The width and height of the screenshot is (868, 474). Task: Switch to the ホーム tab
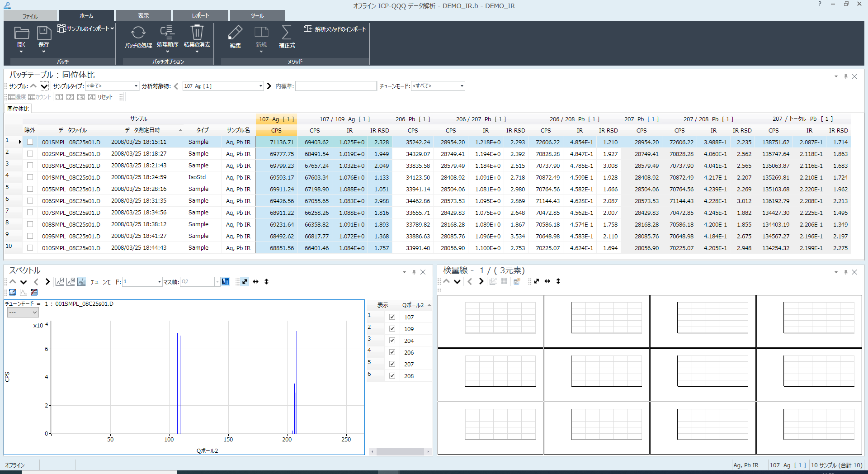pos(86,15)
